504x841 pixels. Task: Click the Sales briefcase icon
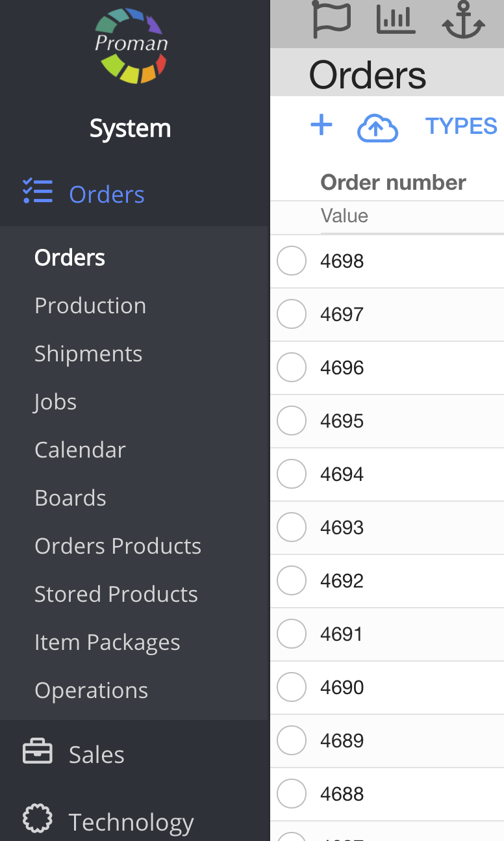(x=38, y=753)
